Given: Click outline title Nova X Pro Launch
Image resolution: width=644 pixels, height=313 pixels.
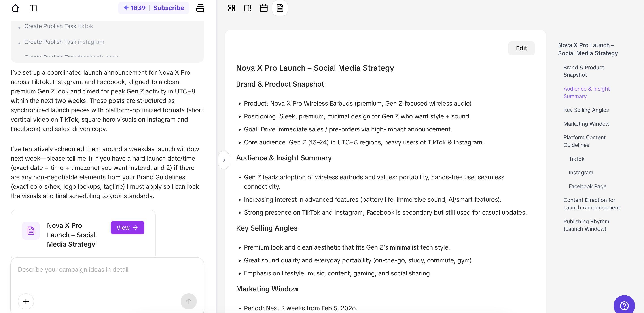Looking at the screenshot, I should pyautogui.click(x=588, y=49).
